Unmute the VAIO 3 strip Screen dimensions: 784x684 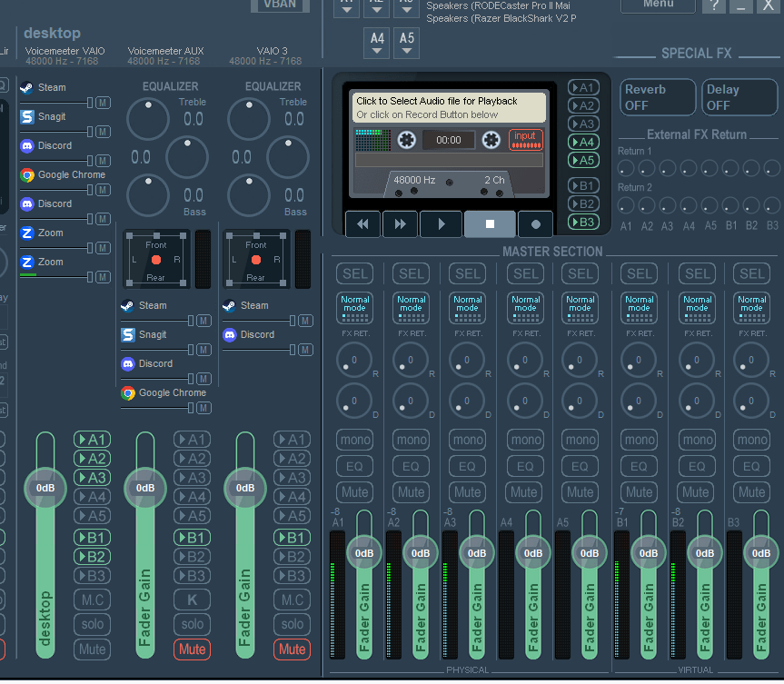click(293, 649)
